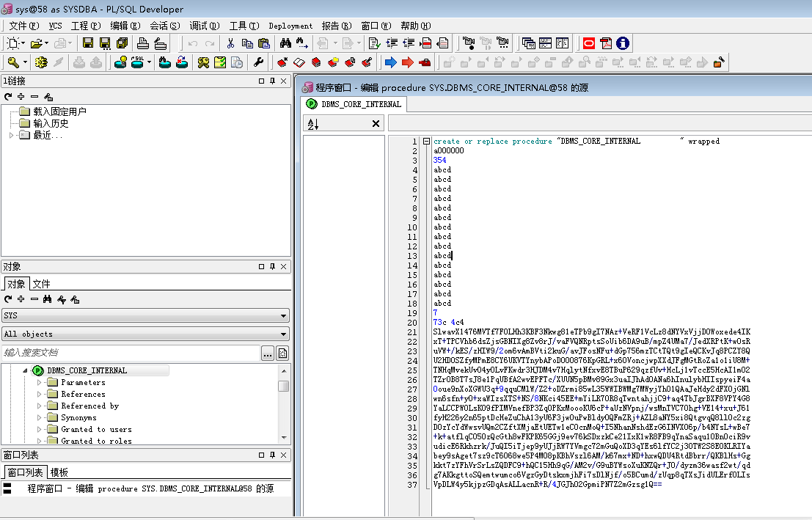Expand the 最近... tree node

12,135
